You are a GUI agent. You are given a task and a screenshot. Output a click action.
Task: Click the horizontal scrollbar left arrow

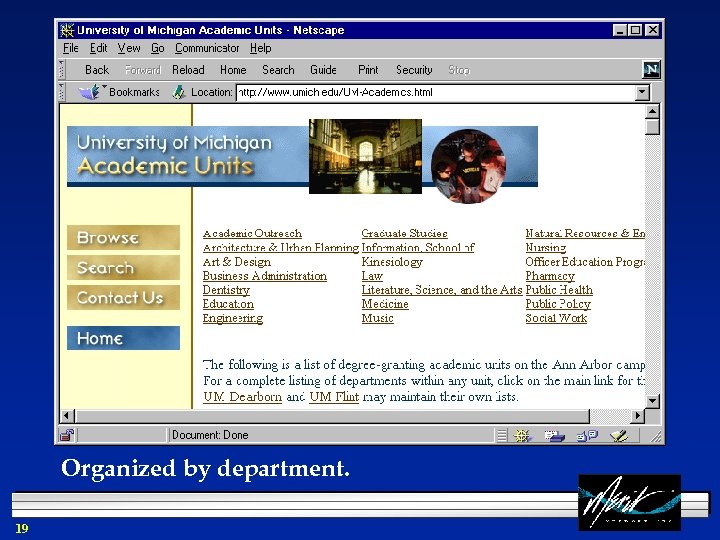(67, 416)
